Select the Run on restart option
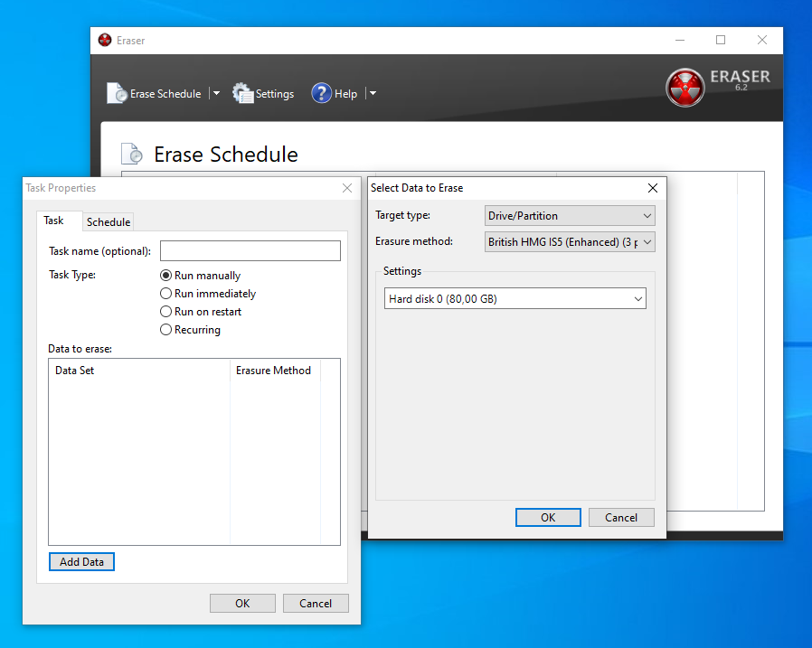Screen dimensions: 812x648 pos(165,312)
